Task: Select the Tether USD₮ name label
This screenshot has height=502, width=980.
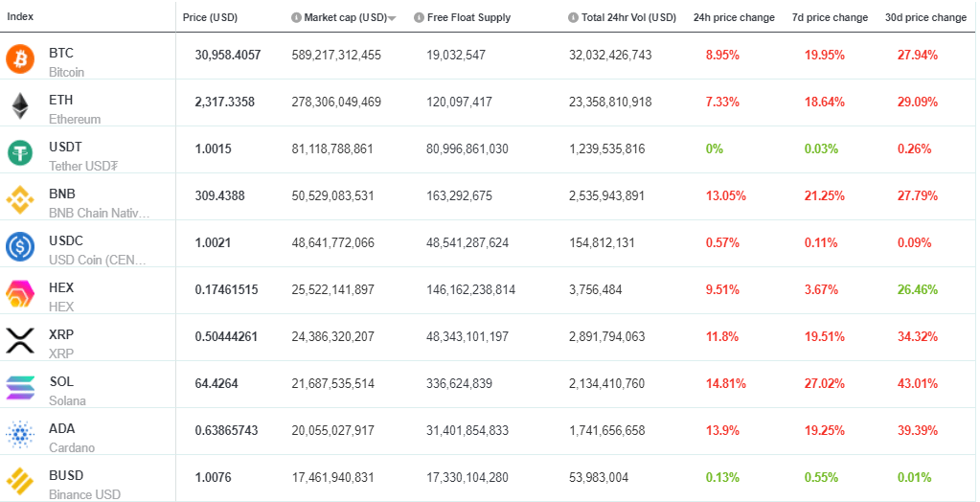Action: tap(83, 166)
